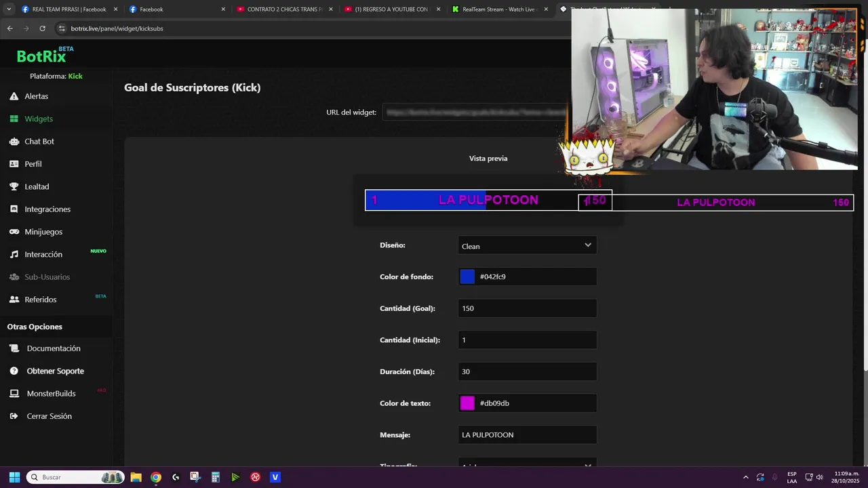Open Calculator from taskbar
The image size is (868, 488).
[215, 477]
